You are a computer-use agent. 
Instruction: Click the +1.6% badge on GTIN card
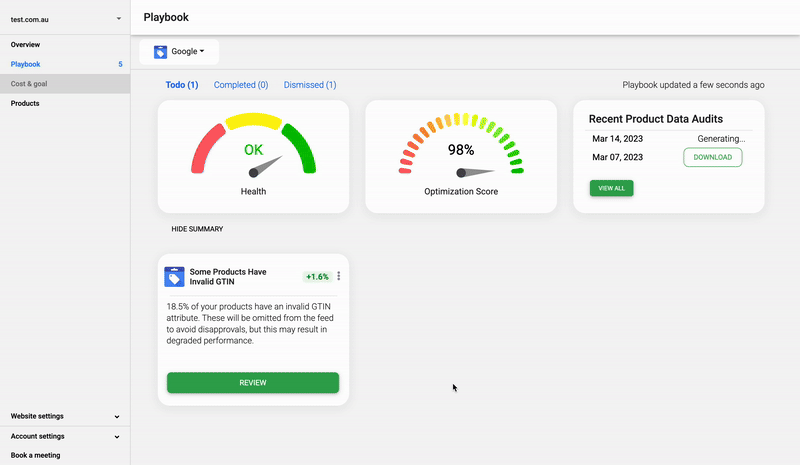(x=317, y=277)
